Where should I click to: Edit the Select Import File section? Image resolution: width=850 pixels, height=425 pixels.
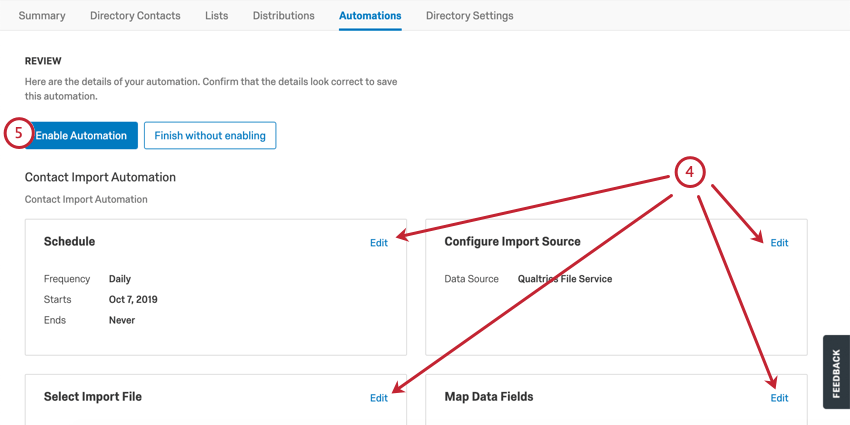[379, 398]
